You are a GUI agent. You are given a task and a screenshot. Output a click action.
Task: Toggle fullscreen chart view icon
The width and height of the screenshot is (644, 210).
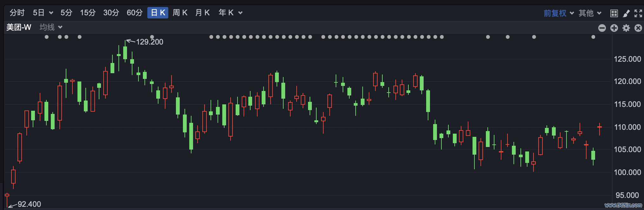(x=638, y=13)
